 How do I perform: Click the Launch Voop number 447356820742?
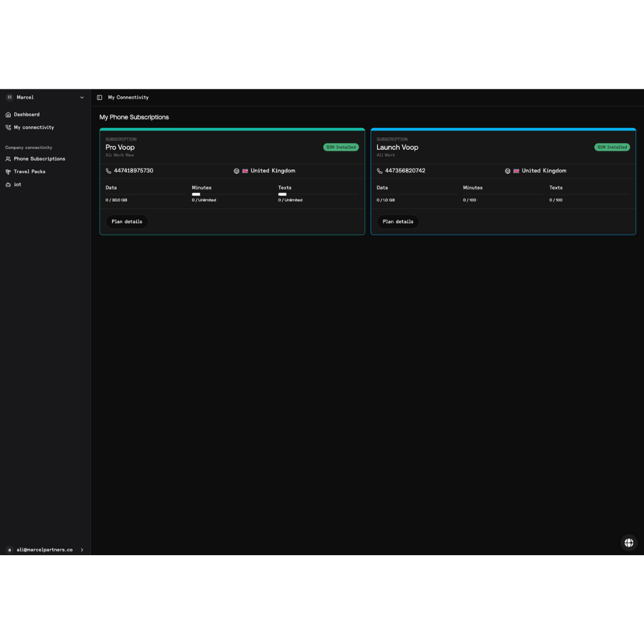(x=405, y=171)
